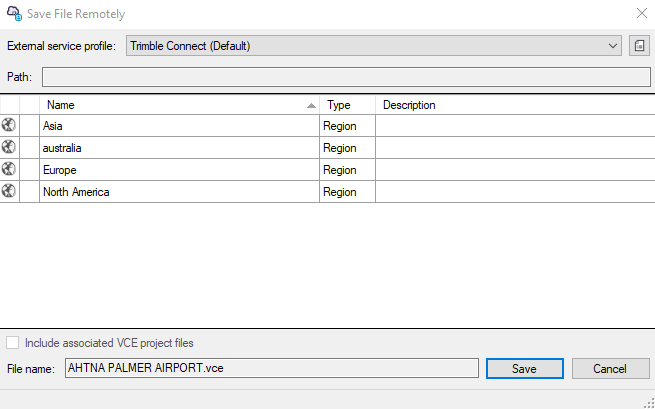
Task: Click the Type cell for australia
Action: [x=347, y=147]
